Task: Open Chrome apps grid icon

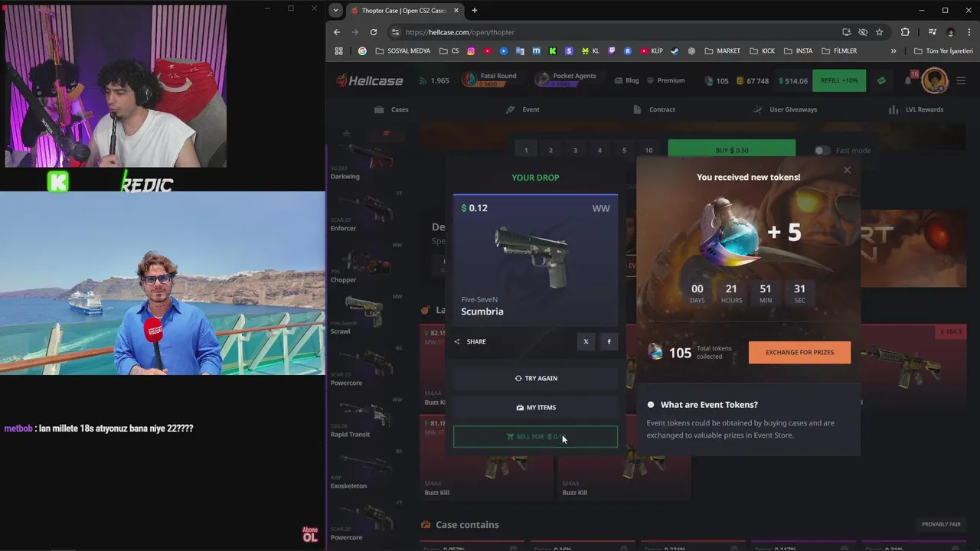Action: (x=339, y=51)
